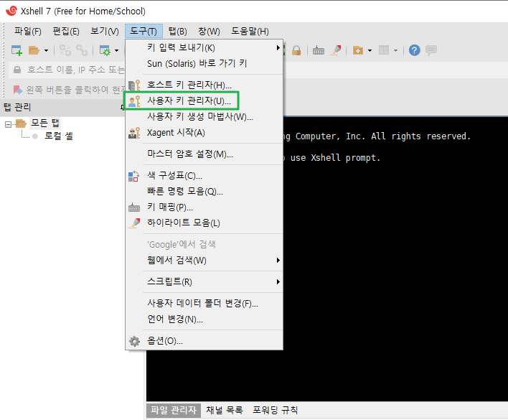The width and height of the screenshot is (508, 420).
Task: Open 마스터 암호 설정(M)...
Action: tap(204, 154)
